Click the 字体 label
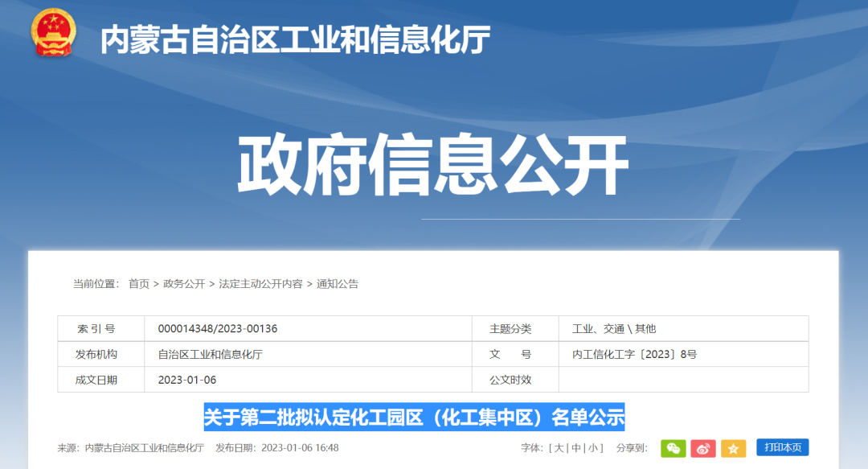868x469 pixels. tap(531, 448)
